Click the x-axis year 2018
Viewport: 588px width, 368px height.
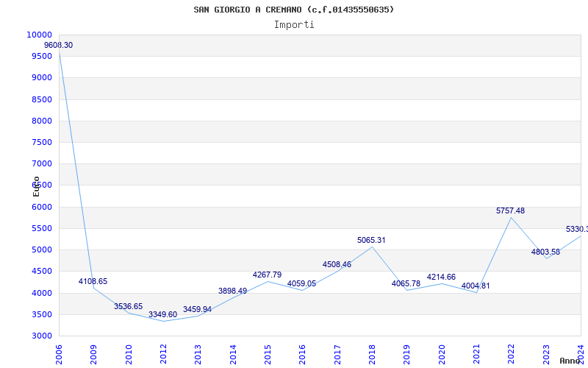pyautogui.click(x=372, y=355)
